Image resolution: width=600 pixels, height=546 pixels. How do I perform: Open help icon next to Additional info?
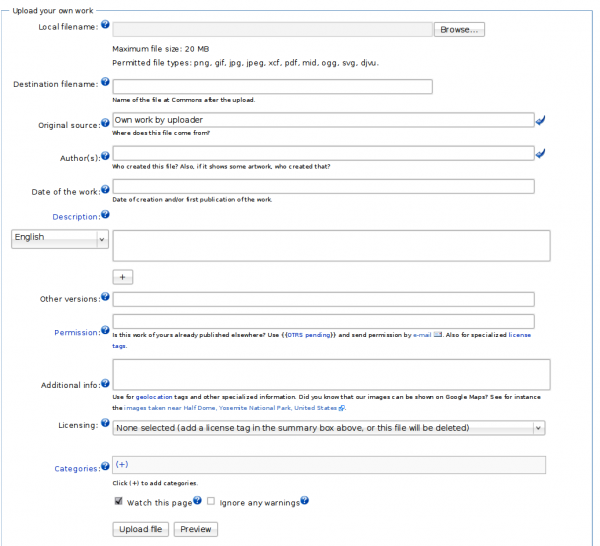[105, 383]
